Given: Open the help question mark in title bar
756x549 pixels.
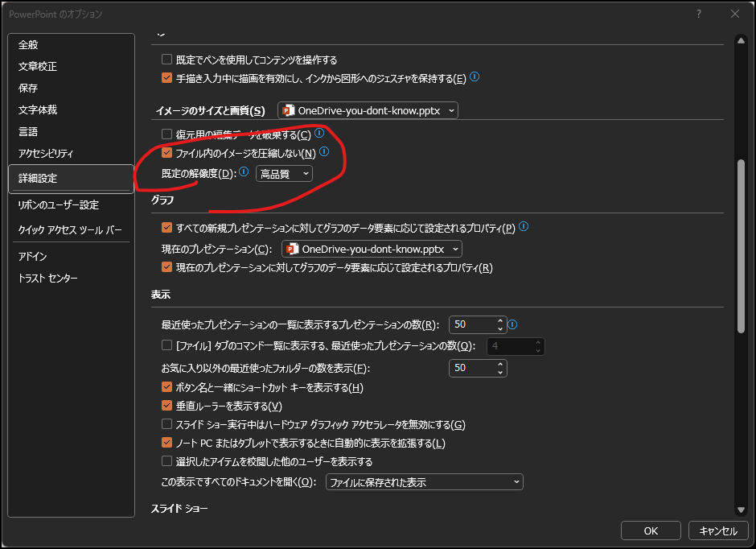Looking at the screenshot, I should tap(699, 14).
